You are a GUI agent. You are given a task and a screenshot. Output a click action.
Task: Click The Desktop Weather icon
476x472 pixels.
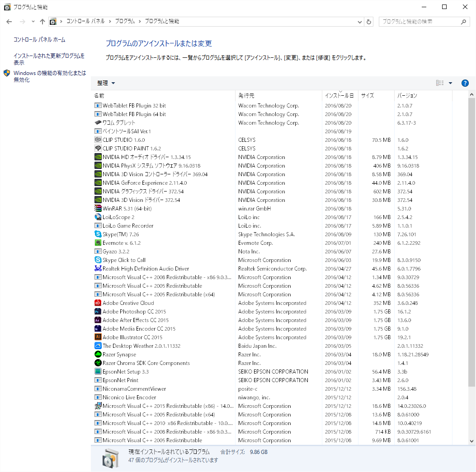coord(98,346)
